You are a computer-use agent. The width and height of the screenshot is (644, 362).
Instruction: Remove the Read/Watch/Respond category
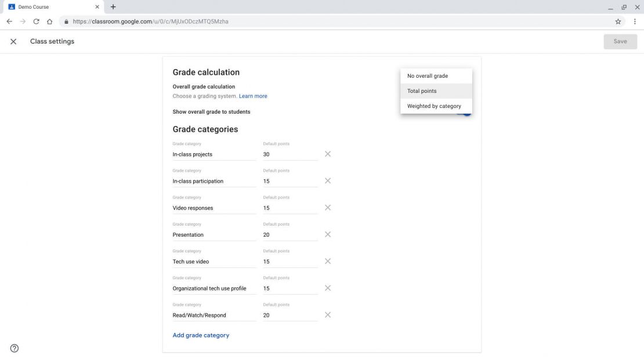point(328,314)
